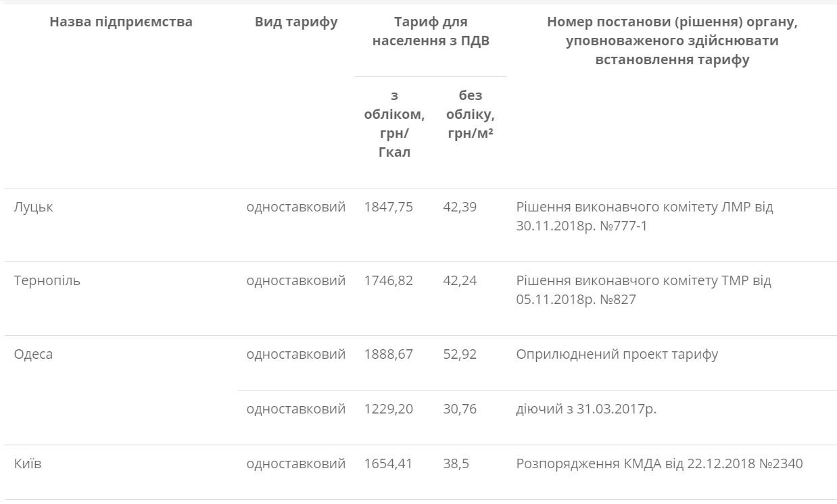Click Луцьк tariff value 1847,75
Viewport: 837px width, 504px height.
pyautogui.click(x=388, y=207)
